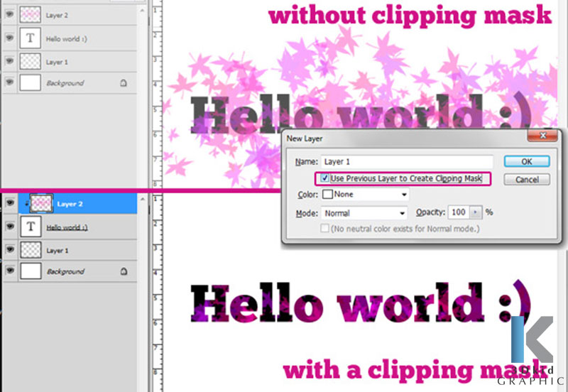Toggle Background layer eye in upper layers panel
This screenshot has height=392, width=568.
click(9, 82)
